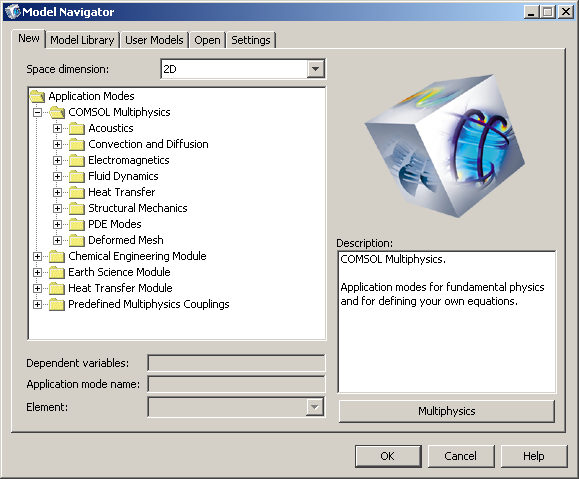Click the Heat Transfer folder icon
Viewport: 579px width, 479px height.
tap(77, 192)
